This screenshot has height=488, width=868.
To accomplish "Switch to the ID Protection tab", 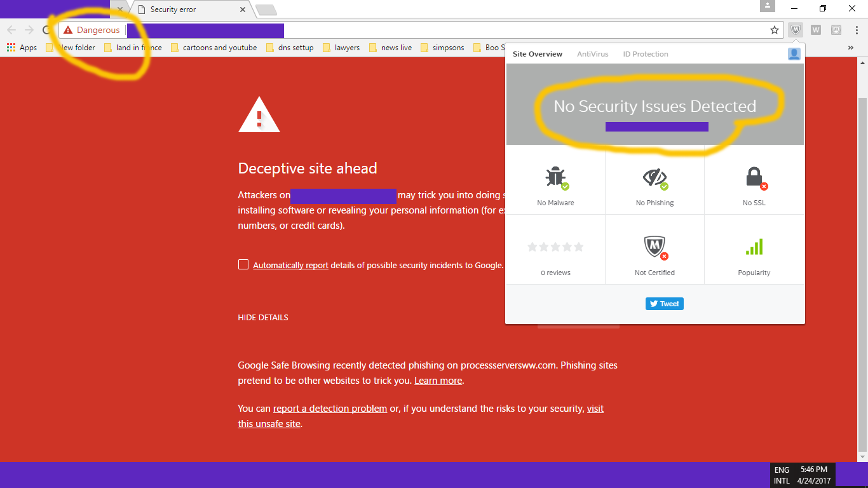I will pos(646,54).
